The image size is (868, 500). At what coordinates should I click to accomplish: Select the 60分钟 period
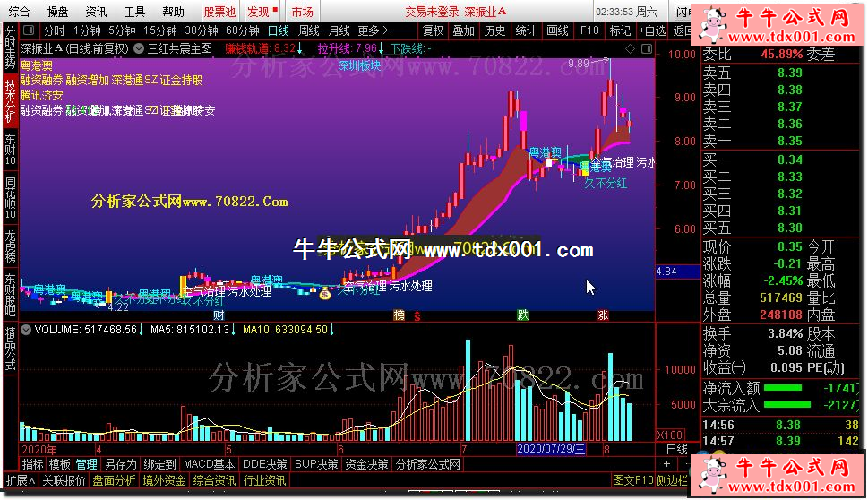[x=243, y=30]
